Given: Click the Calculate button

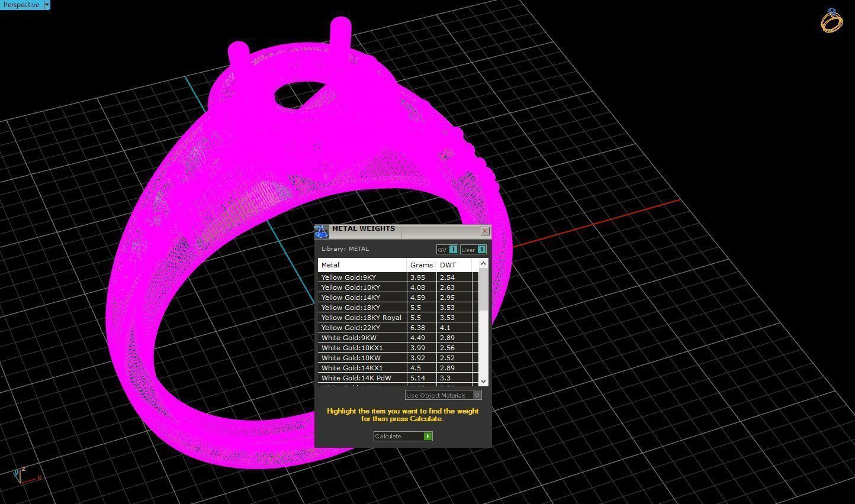Looking at the screenshot, I should tap(403, 437).
